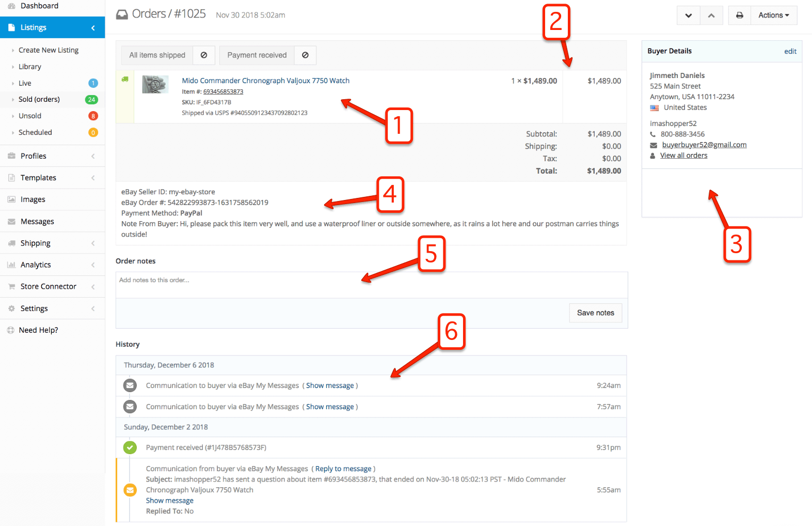The height and width of the screenshot is (526, 812).
Task: Click the watch product thumbnail
Action: point(155,84)
